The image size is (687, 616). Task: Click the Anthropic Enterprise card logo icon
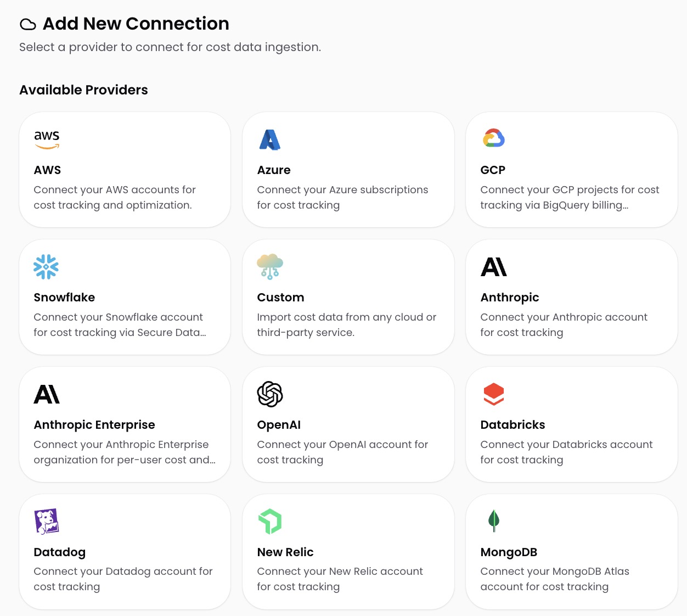point(47,394)
